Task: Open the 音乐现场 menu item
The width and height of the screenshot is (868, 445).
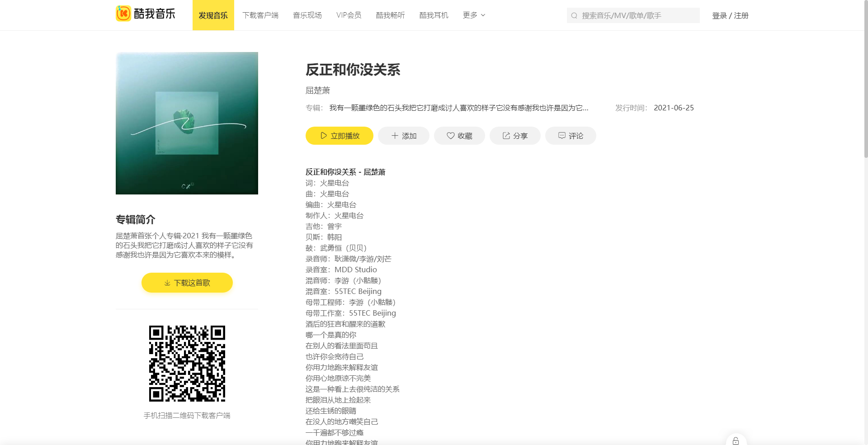Action: tap(307, 15)
